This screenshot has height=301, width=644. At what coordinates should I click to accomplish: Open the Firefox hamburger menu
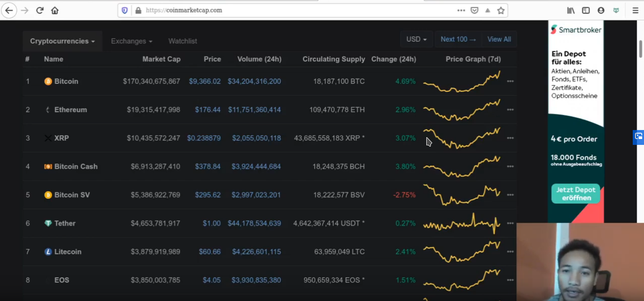point(635,10)
